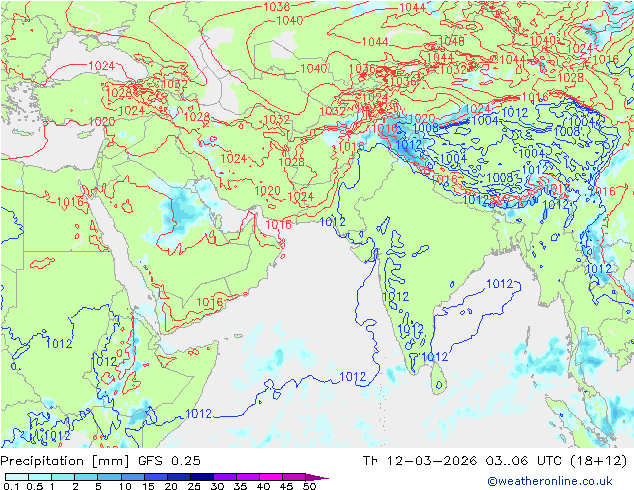Click the "03..06 UTC" time text
This screenshot has height=490, width=634.
(x=524, y=460)
